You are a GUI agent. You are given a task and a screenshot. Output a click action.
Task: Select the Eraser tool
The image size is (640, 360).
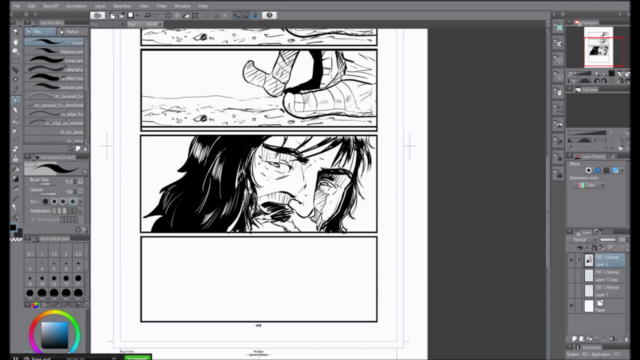click(16, 149)
